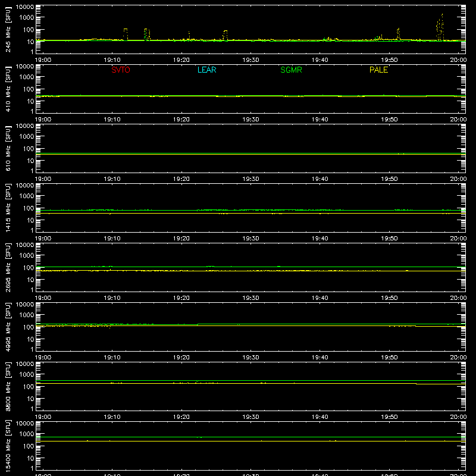Click the 100 y-axis label of the 2695 MHz plot
The height and width of the screenshot is (476, 476).
tap(29, 268)
